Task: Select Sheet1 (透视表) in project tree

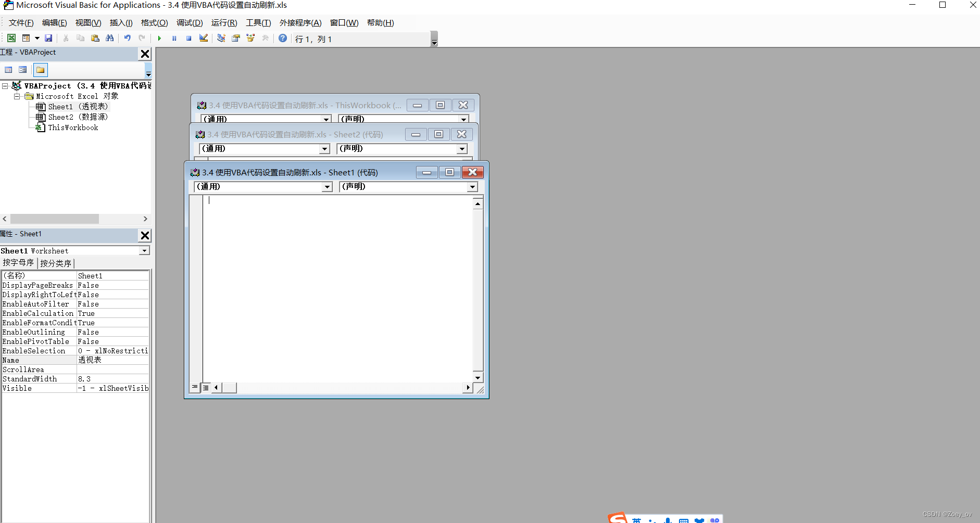Action: (78, 107)
